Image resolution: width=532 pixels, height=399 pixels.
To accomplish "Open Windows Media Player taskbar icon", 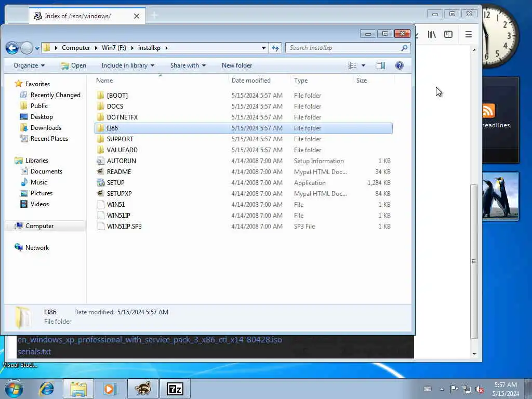I will pos(110,389).
